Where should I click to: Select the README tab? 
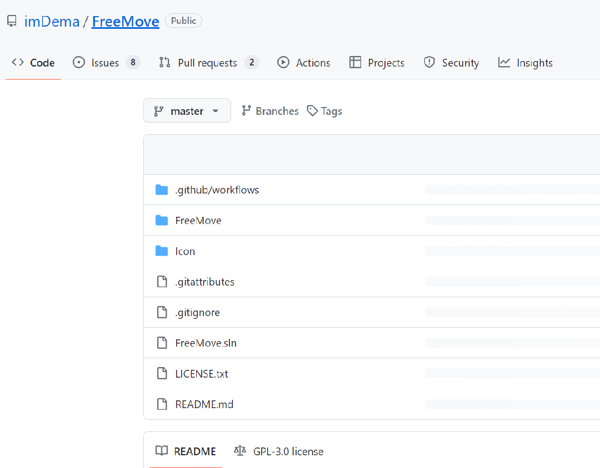185,451
